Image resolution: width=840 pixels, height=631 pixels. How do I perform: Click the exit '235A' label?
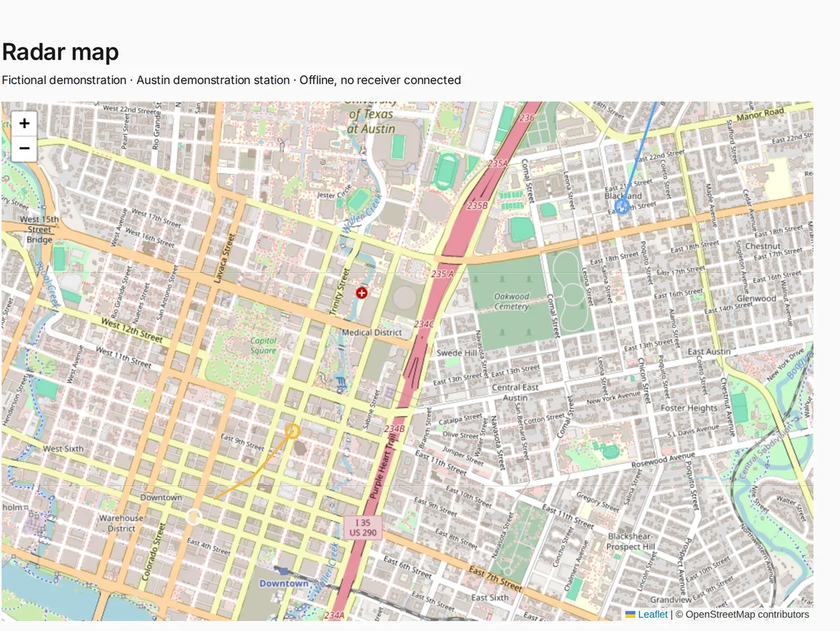(498, 163)
